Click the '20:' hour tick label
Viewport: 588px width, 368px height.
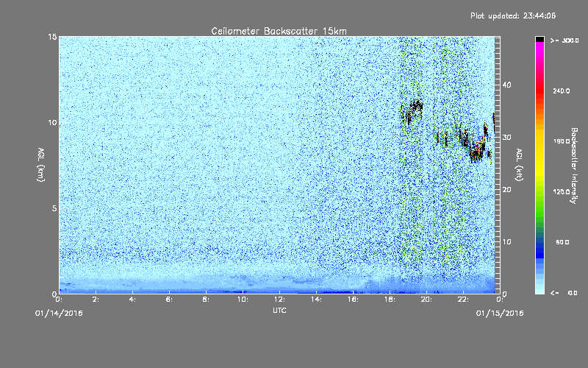click(426, 300)
